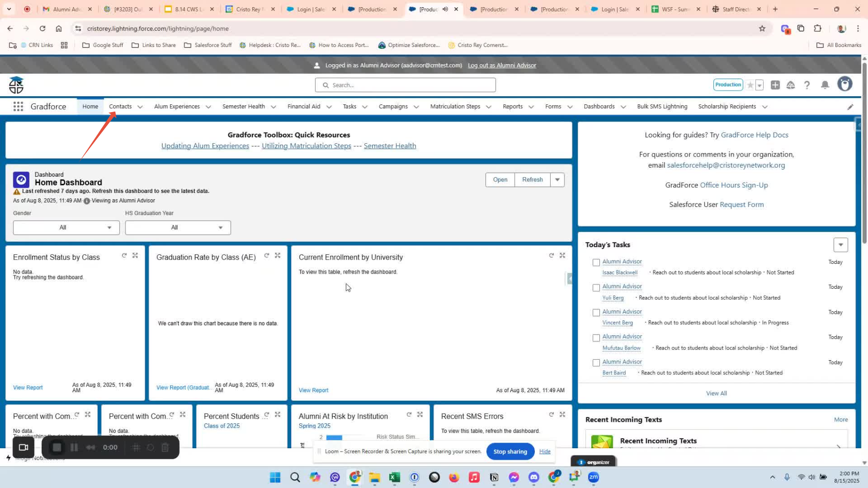
Task: Expand the Contacts tab chevron menu
Action: (140, 107)
